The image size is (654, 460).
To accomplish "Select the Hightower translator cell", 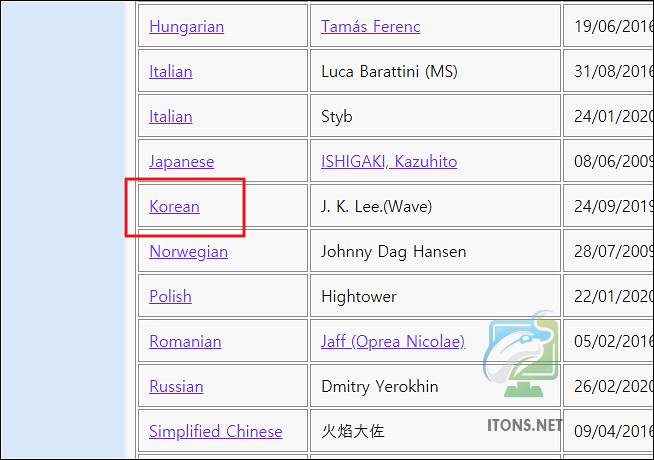I will pos(359,297).
